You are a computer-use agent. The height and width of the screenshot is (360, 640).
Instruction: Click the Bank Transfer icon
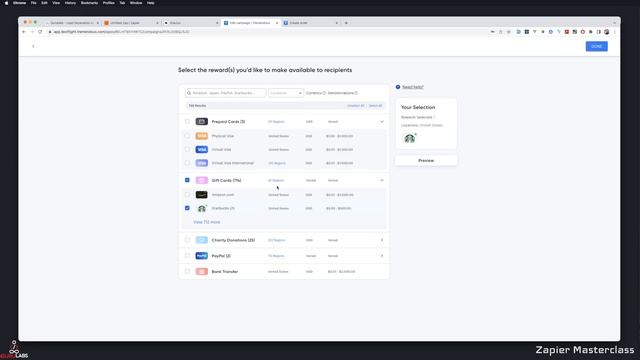(202, 271)
